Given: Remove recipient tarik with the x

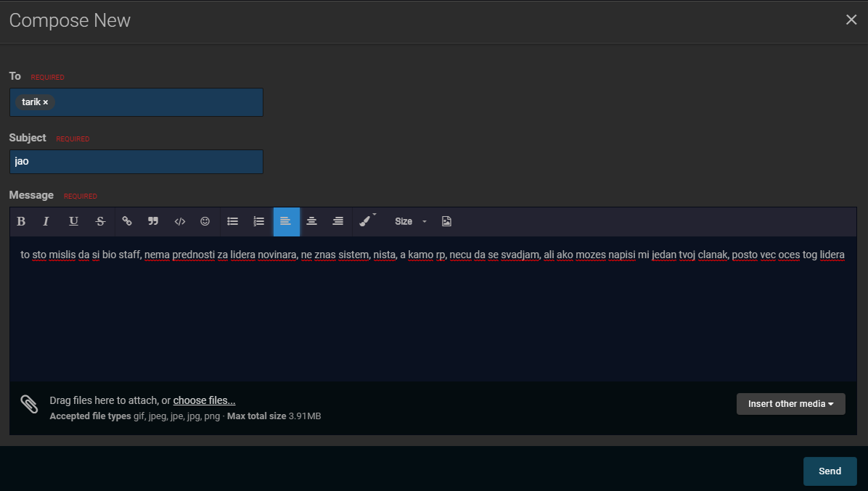Looking at the screenshot, I should (46, 102).
